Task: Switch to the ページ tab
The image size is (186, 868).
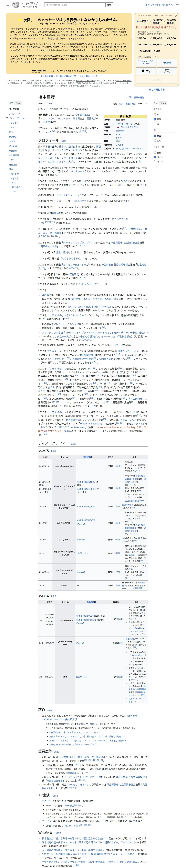Action: pyautogui.click(x=41, y=104)
